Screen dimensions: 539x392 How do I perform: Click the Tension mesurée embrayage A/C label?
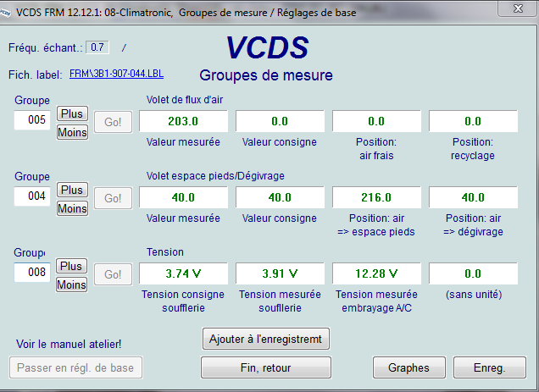click(x=376, y=301)
